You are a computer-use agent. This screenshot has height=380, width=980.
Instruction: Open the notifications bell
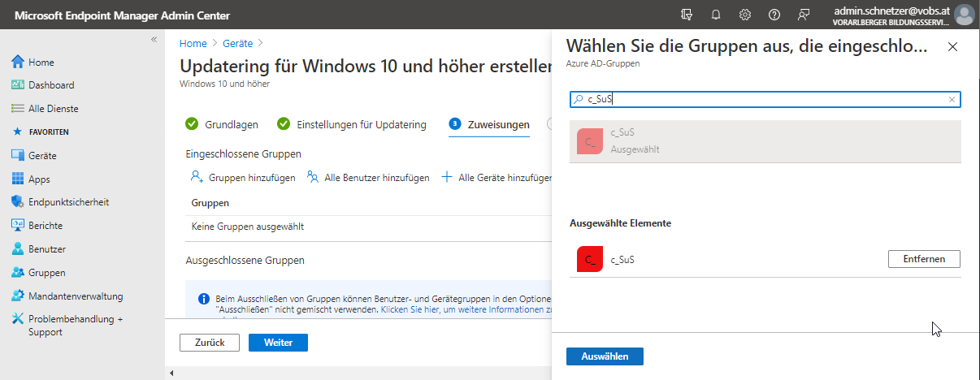click(x=716, y=15)
